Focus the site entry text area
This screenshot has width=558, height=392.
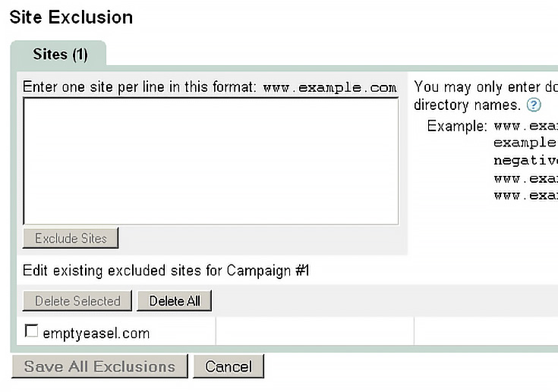[x=211, y=162]
